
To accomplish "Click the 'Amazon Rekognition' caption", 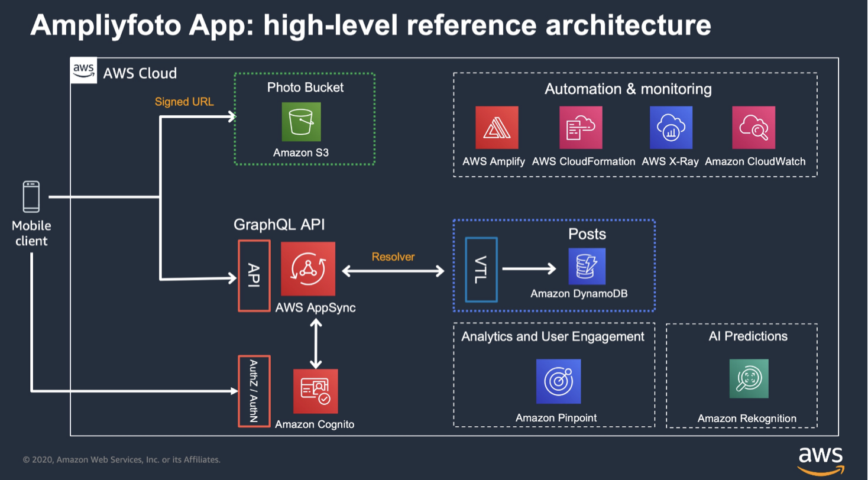I will click(747, 419).
